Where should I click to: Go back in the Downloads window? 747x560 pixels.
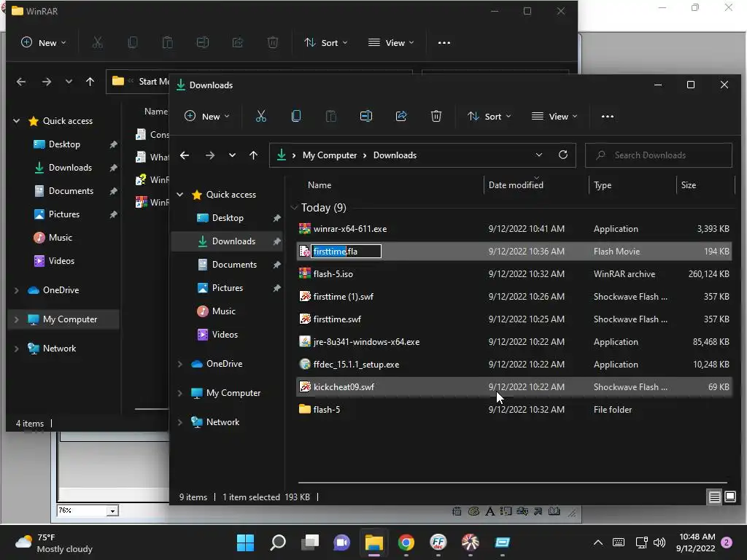185,155
